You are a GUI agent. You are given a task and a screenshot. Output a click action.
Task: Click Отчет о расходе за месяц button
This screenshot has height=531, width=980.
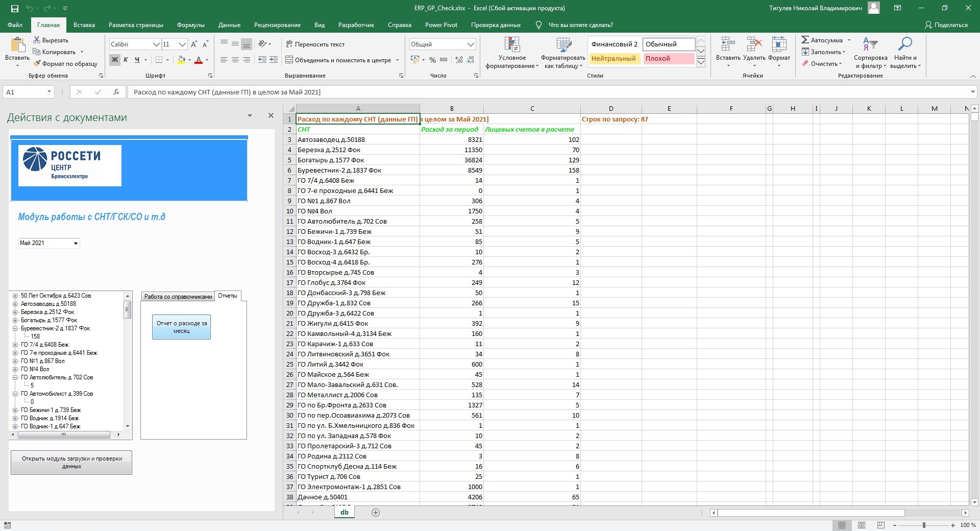(x=181, y=327)
